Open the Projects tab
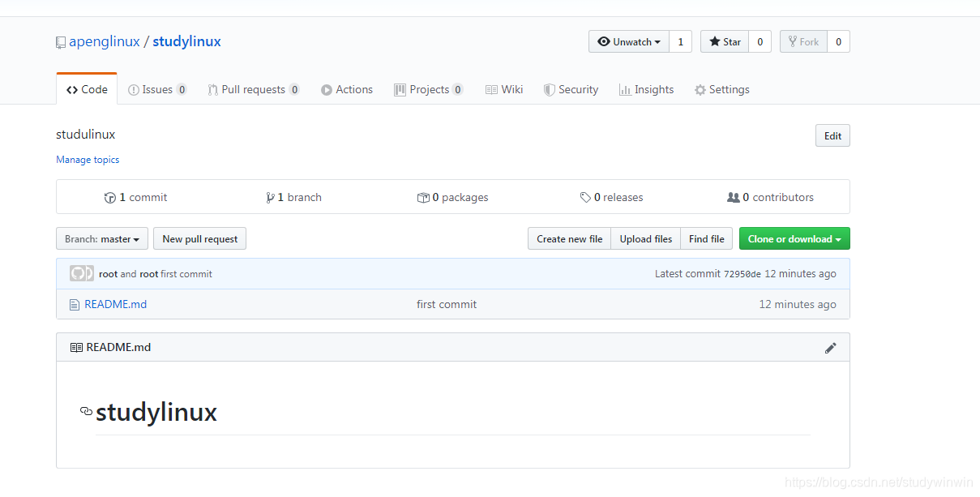Image resolution: width=980 pixels, height=497 pixels. tap(429, 89)
